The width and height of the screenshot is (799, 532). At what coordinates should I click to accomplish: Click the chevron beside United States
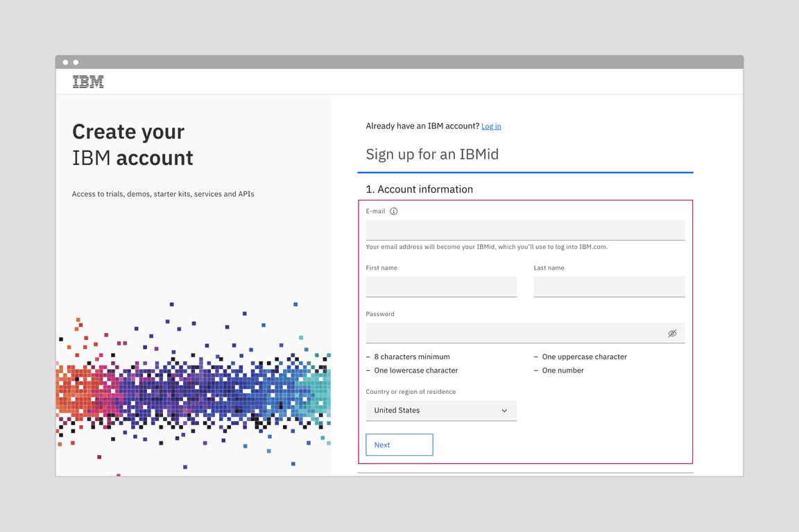(505, 410)
